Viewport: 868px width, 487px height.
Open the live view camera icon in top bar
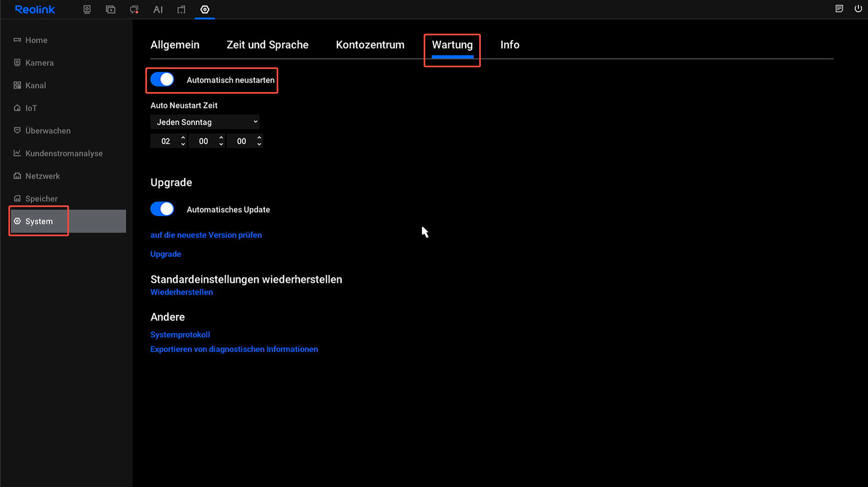(x=87, y=10)
